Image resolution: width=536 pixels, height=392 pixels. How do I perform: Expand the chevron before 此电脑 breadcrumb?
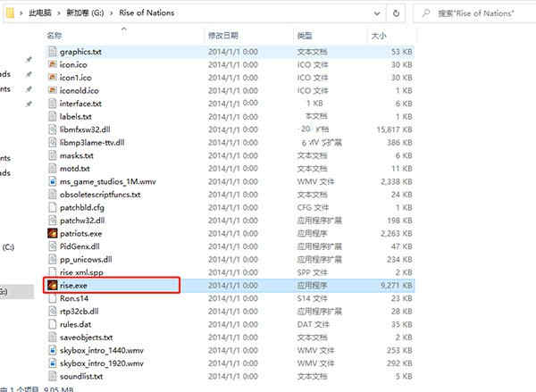click(21, 13)
